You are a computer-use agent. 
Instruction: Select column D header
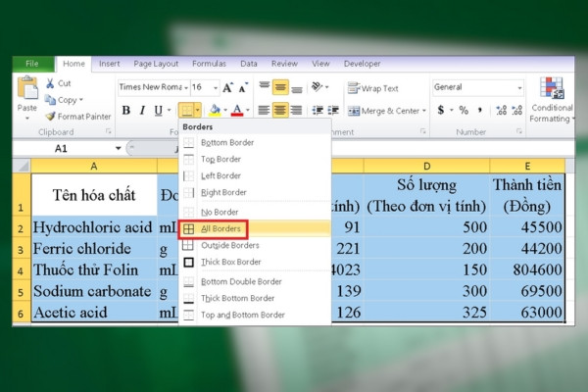coord(426,166)
